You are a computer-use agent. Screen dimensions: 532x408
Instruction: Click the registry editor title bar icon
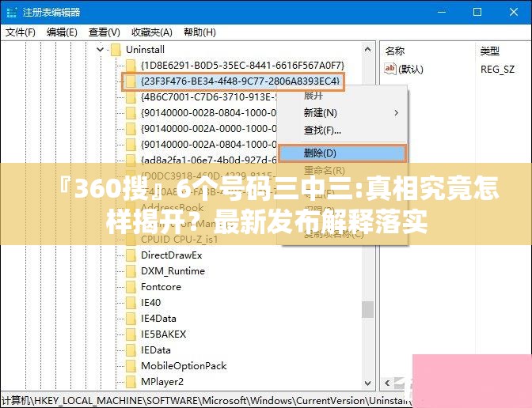tap(12, 12)
